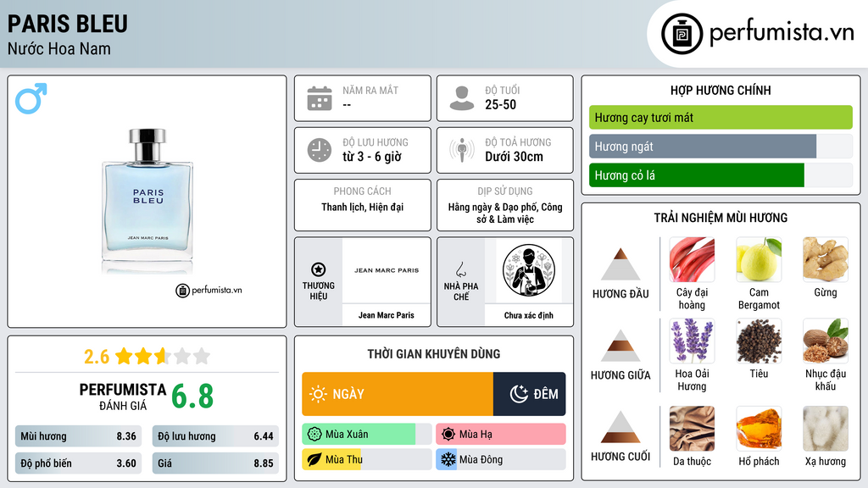Select the Da thuộc leather note image
The height and width of the screenshot is (488, 868).
pos(692,429)
